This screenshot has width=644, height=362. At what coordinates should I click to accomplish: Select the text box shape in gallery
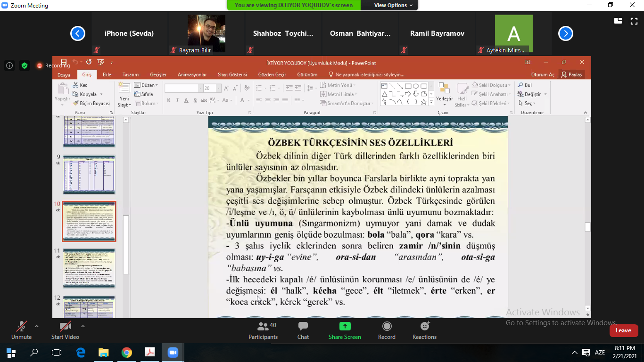click(x=384, y=86)
